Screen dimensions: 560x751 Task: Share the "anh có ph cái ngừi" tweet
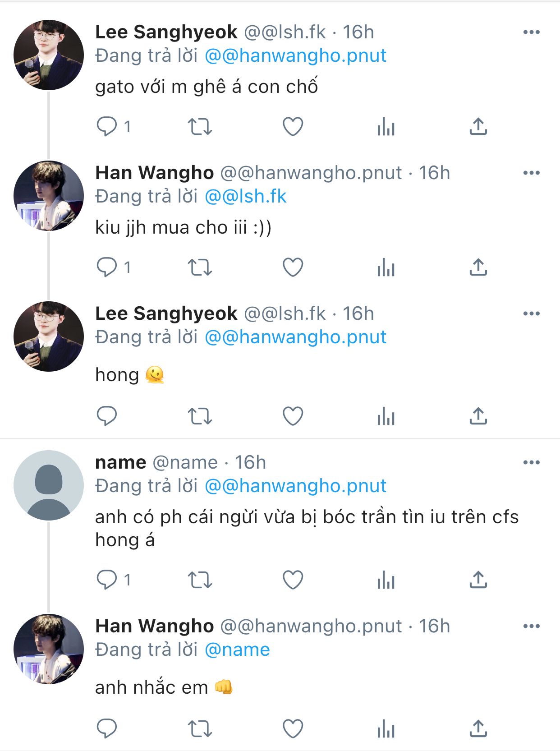pos(478,580)
